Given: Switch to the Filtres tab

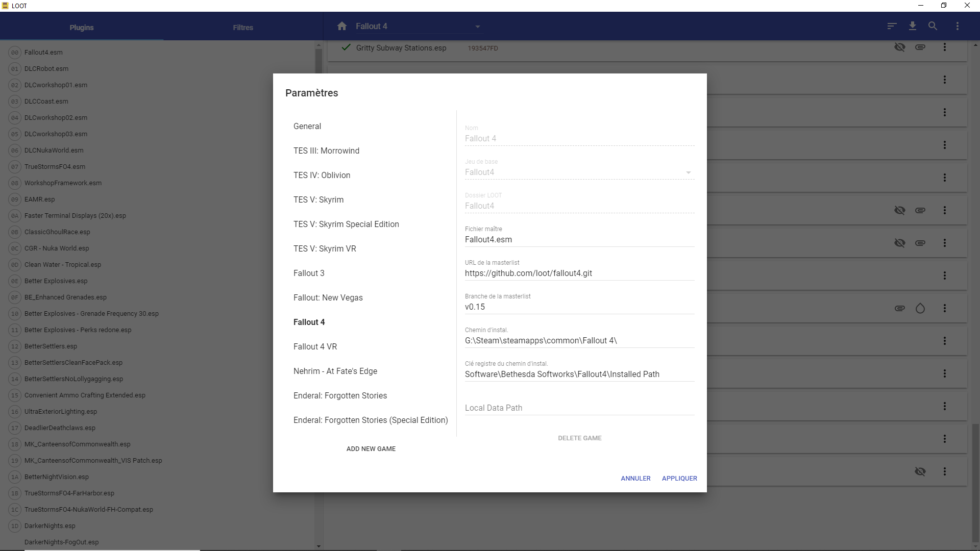Looking at the screenshot, I should pos(243,28).
